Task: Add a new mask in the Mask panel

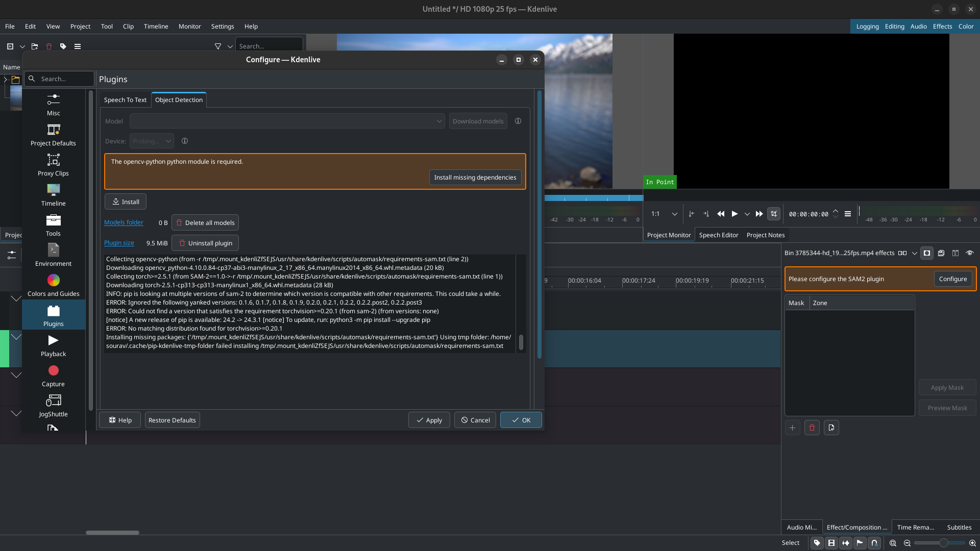Action: (792, 428)
